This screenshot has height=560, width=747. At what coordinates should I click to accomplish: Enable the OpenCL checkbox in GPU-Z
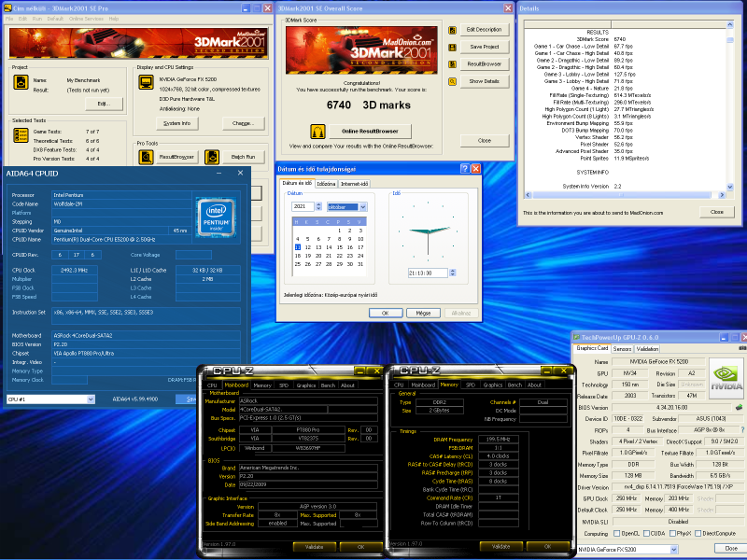point(617,533)
